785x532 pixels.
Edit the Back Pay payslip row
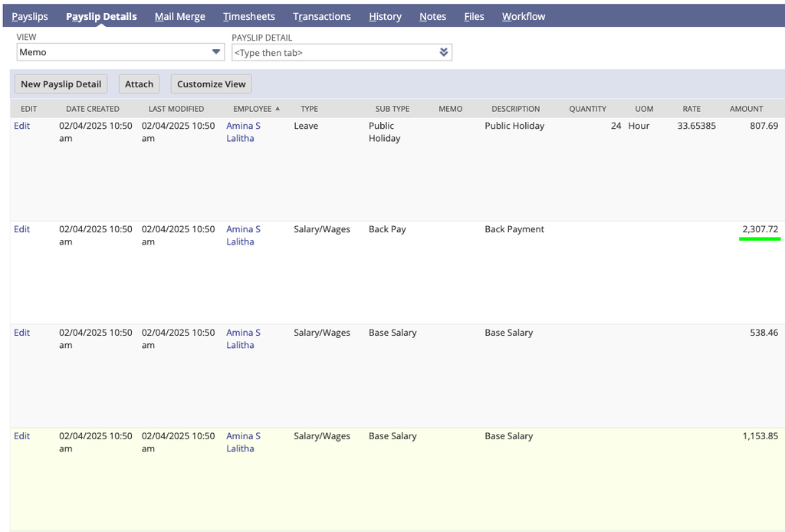[x=21, y=229]
